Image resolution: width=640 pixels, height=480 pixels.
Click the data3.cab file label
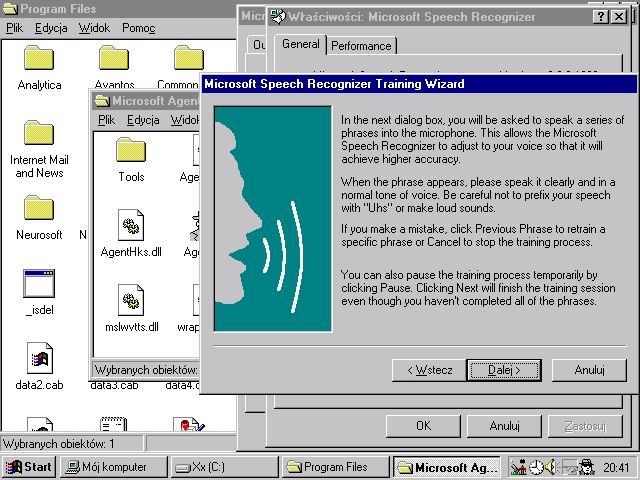pos(114,385)
